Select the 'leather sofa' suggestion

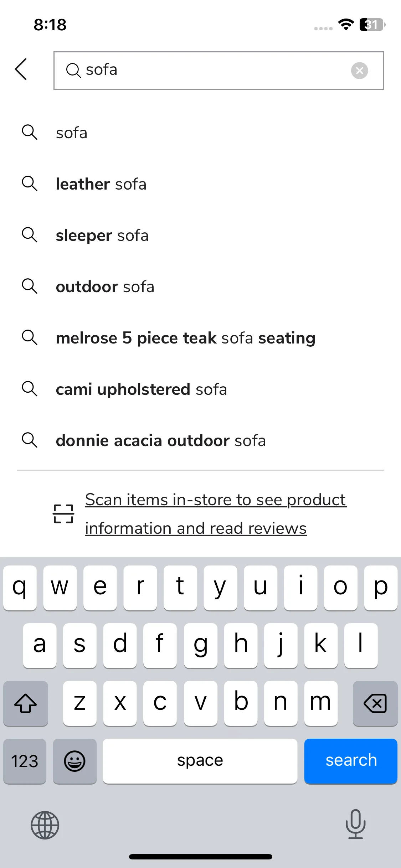point(200,184)
